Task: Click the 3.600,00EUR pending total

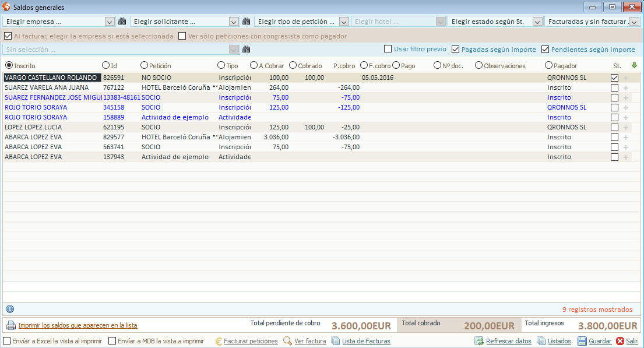Action: coord(361,326)
